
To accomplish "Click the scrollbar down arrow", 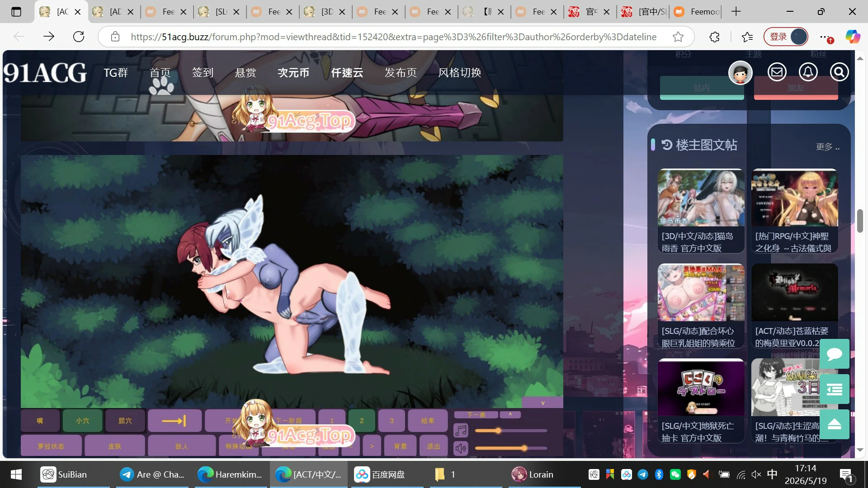I will [x=860, y=450].
